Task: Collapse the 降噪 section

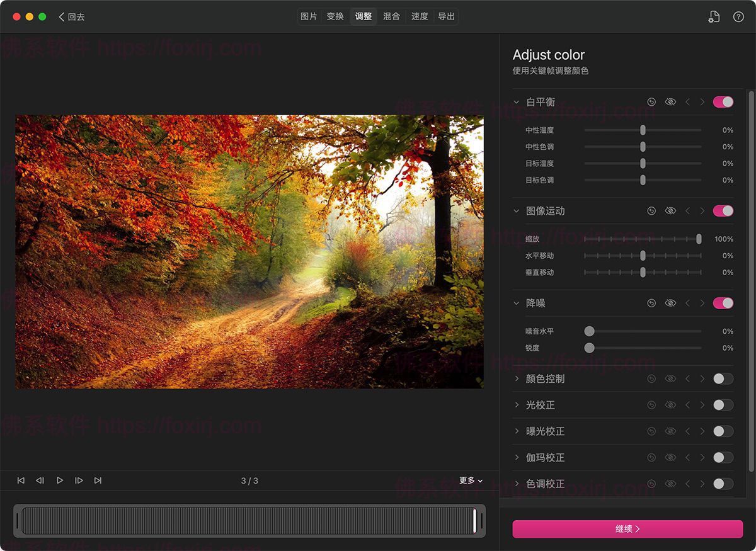Action: pyautogui.click(x=516, y=303)
